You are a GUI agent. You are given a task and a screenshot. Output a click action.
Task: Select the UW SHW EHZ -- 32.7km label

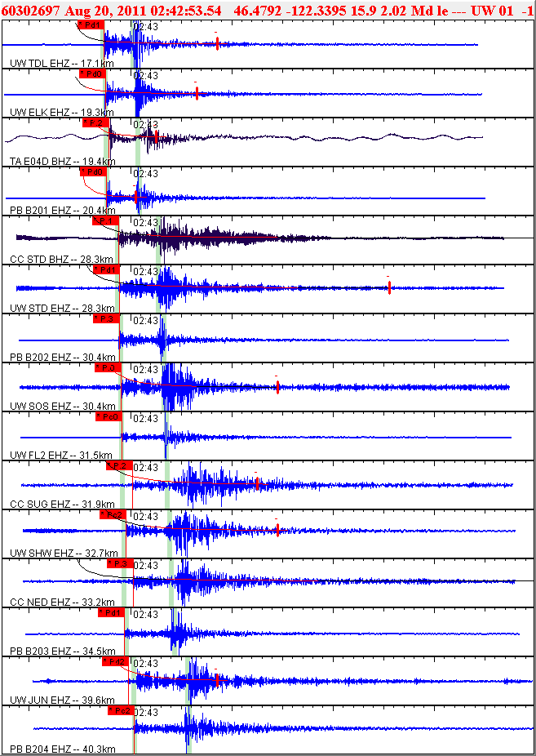(64, 553)
